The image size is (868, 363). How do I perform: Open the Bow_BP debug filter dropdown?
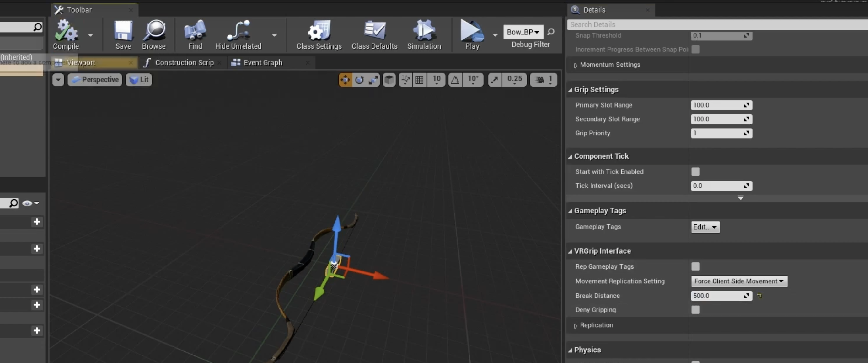[523, 32]
